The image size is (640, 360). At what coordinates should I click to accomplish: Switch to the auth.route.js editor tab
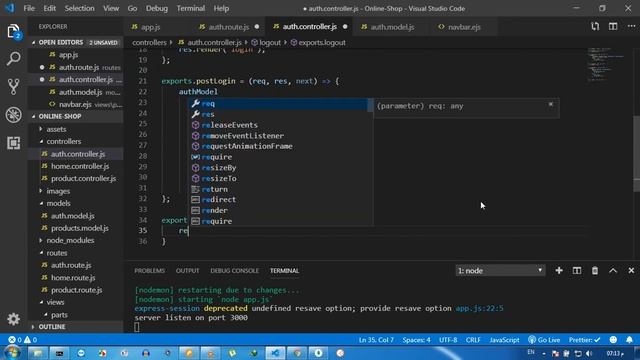coord(229,27)
